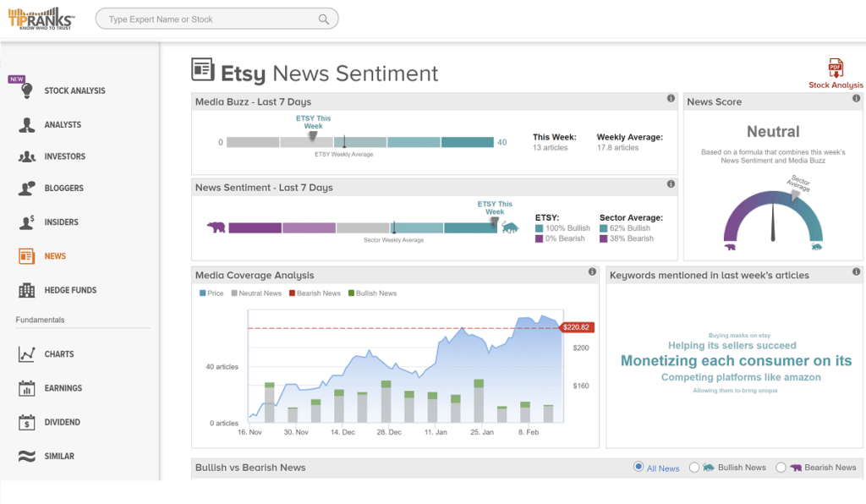Screen dimensions: 866x504
Task: Select the Bearish News radio button
Action: point(781,468)
